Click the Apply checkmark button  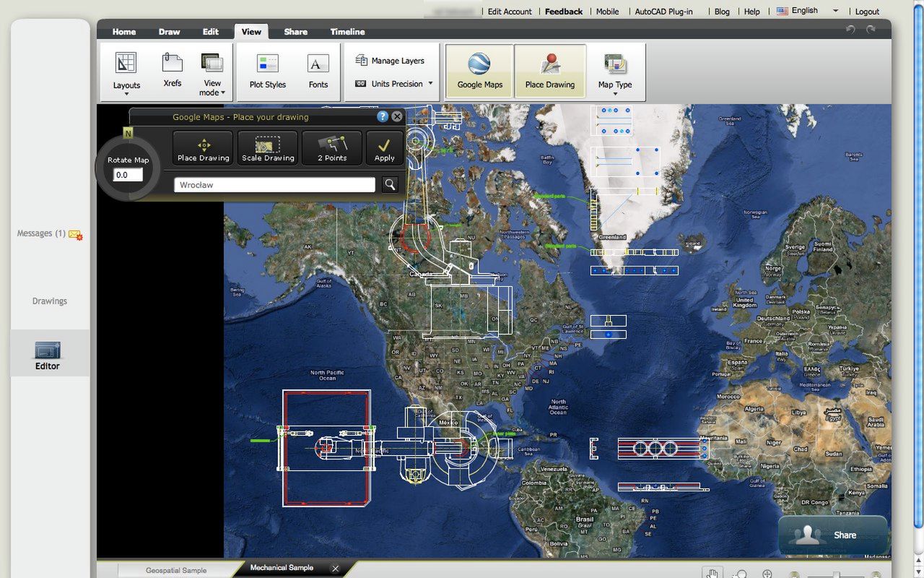(x=385, y=148)
